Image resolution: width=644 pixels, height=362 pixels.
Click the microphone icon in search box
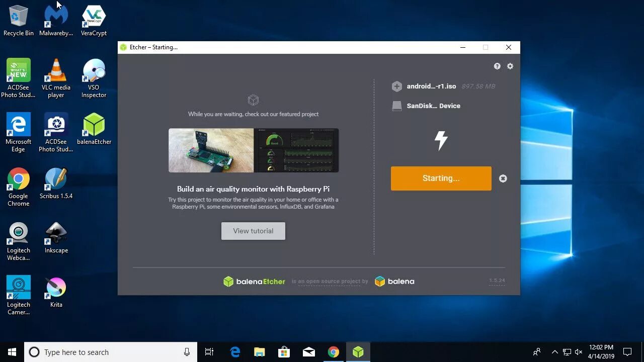(187, 352)
